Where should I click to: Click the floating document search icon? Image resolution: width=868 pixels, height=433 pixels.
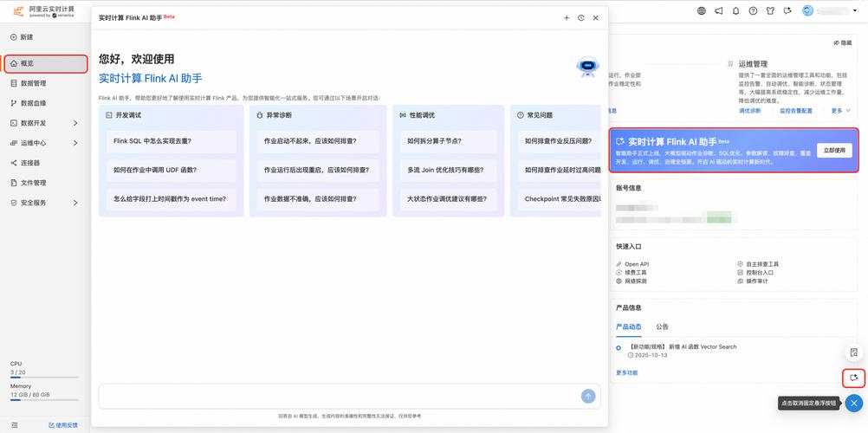point(853,352)
